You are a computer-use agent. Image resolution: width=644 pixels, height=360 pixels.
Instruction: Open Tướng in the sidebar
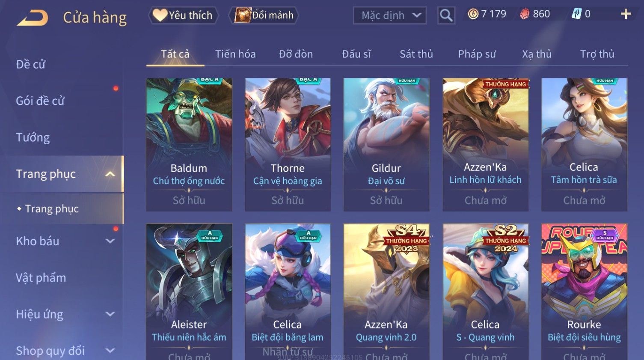[33, 137]
